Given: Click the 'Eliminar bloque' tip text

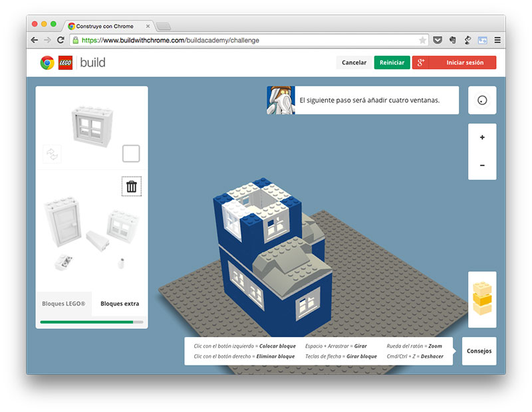Looking at the screenshot, I should [x=275, y=356].
